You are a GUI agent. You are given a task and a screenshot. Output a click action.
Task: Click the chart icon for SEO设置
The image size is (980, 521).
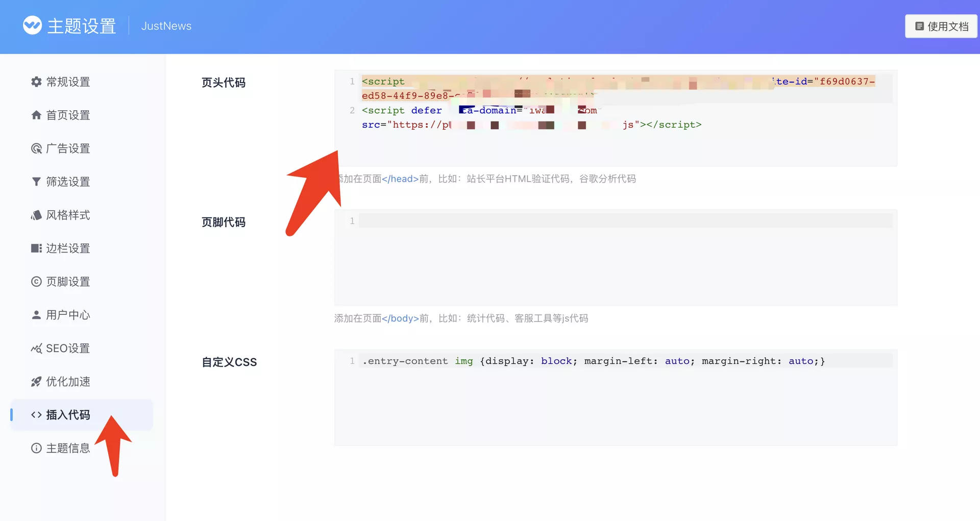point(36,349)
